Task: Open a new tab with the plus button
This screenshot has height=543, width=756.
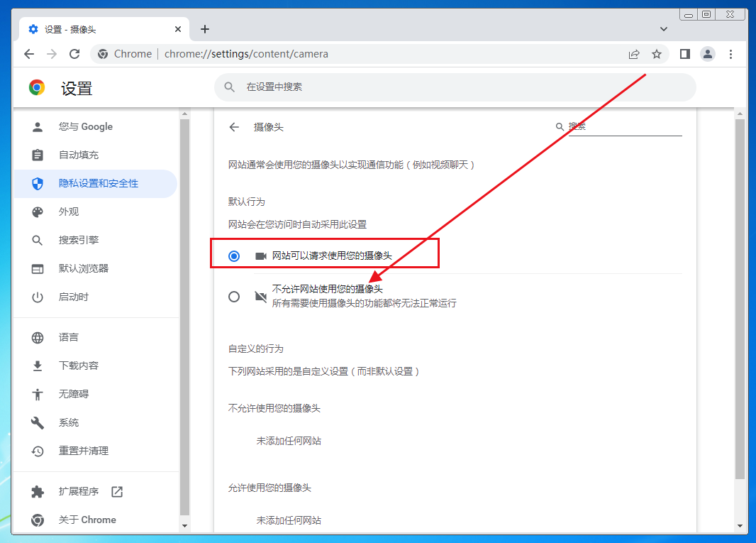Action: point(205,29)
